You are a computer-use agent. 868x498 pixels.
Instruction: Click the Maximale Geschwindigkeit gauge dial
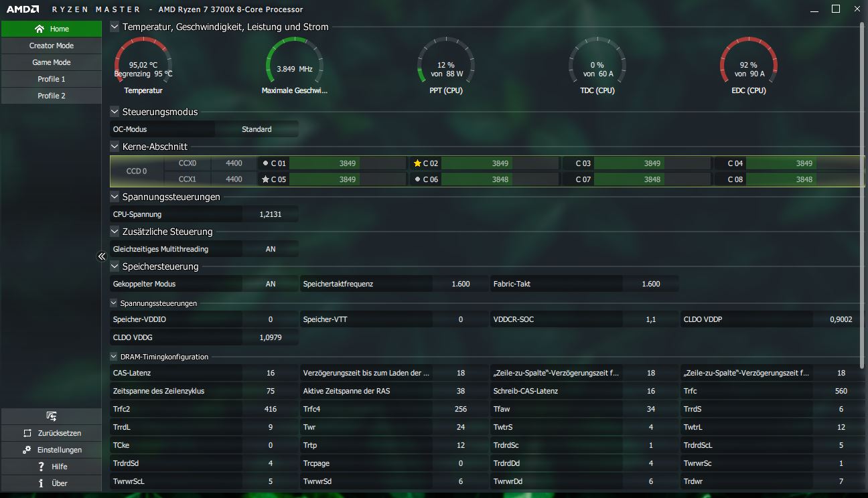tap(295, 61)
